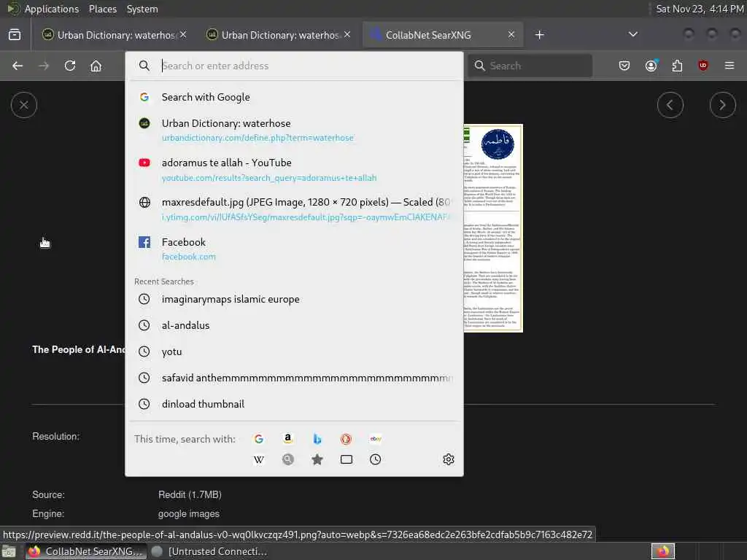The image size is (747, 560).
Task: Click the Reddit (1.7MB) source value
Action: [190, 495]
